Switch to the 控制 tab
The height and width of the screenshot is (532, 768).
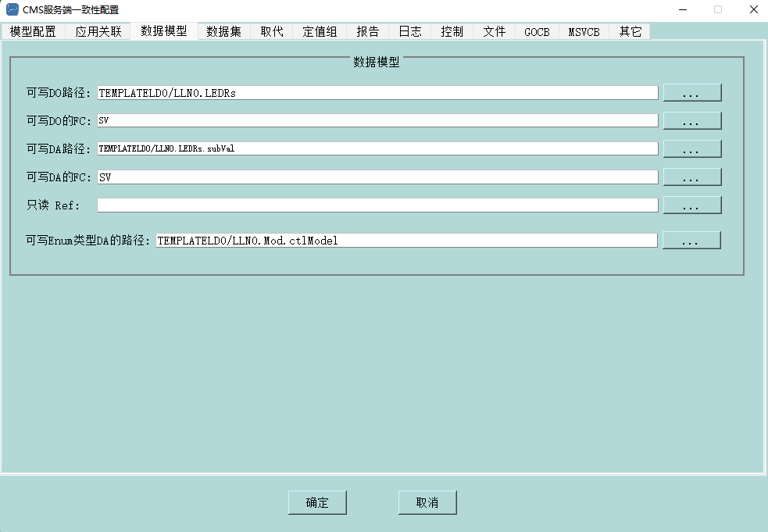[452, 32]
